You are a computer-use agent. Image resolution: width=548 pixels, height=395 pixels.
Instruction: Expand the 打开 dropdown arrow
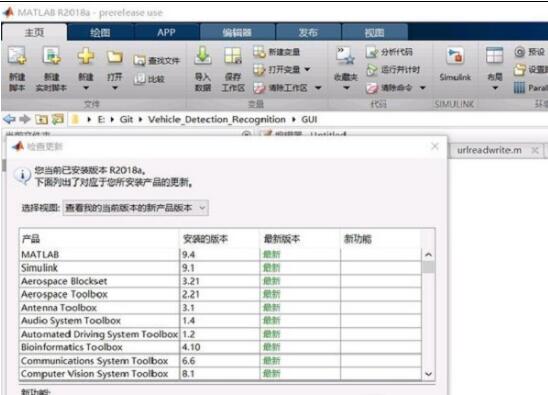115,88
